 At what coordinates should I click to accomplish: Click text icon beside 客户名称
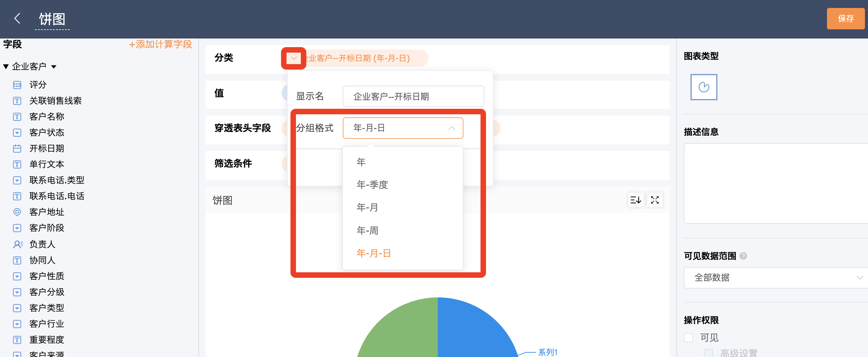coord(17,116)
